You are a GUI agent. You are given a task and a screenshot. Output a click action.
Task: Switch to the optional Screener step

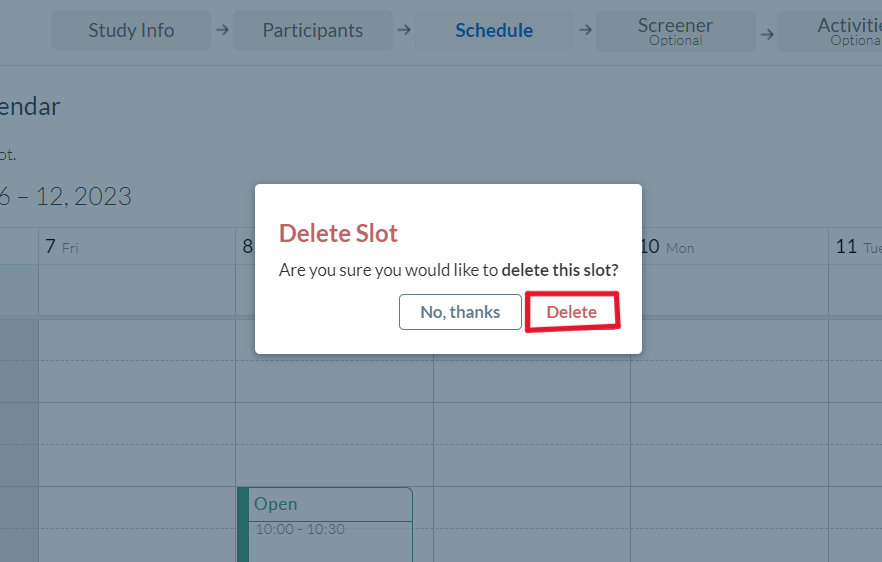(675, 30)
